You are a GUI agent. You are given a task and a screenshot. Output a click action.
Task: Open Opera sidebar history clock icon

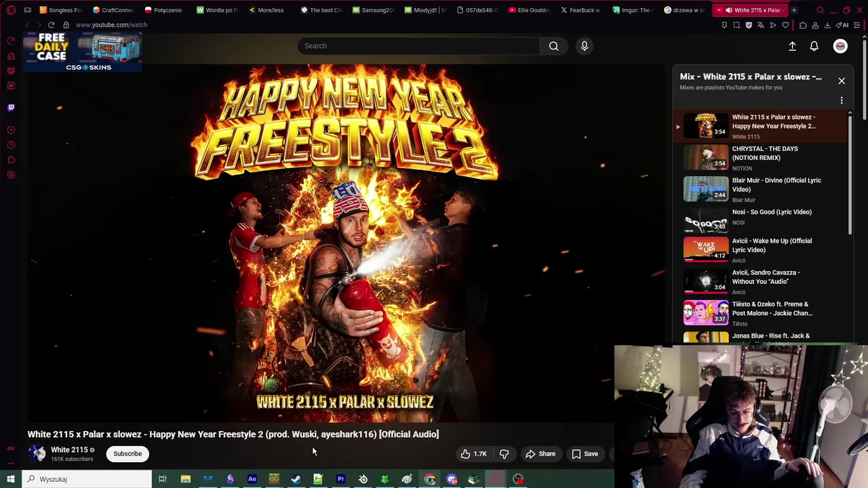coord(11,145)
